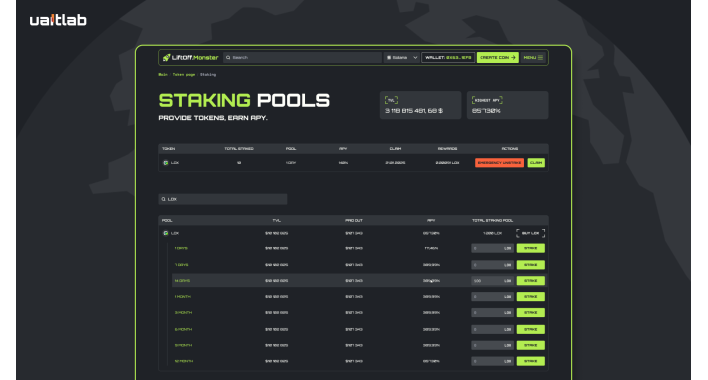Click Stake for the 1 Days pool
This screenshot has height=380, width=708.
(531, 248)
